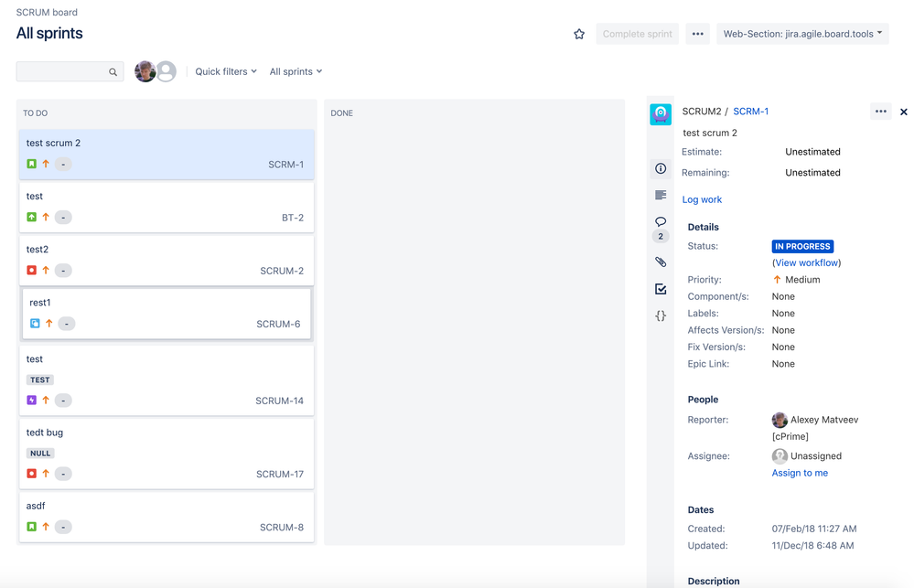Click the Details section heading
This screenshot has height=588, width=914.
click(703, 227)
